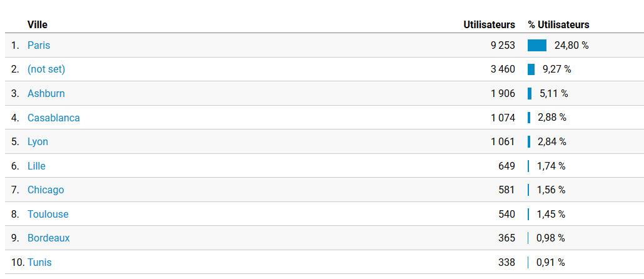Screen dimensions: 644x279
Task: Open the Paris city link
Action: tap(39, 45)
